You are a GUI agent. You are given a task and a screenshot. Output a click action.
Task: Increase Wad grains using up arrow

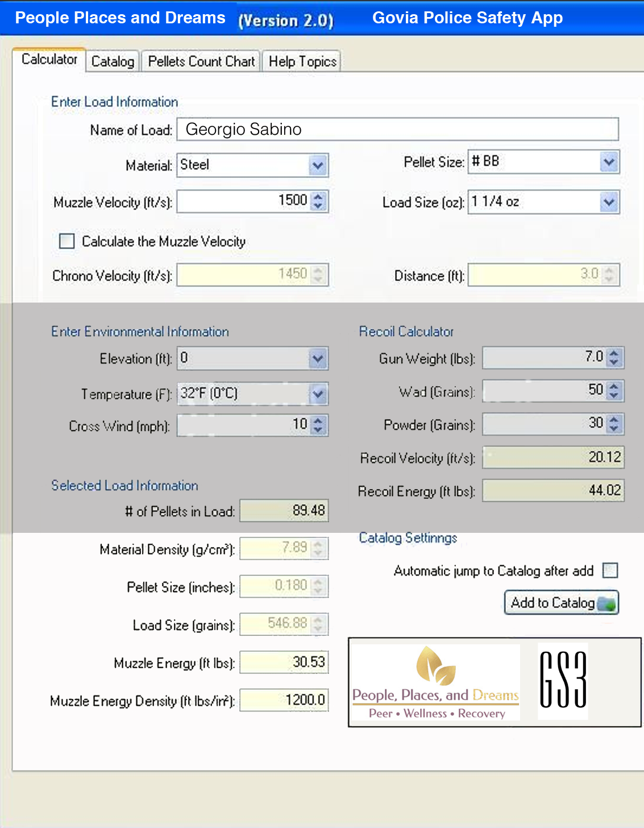click(614, 386)
